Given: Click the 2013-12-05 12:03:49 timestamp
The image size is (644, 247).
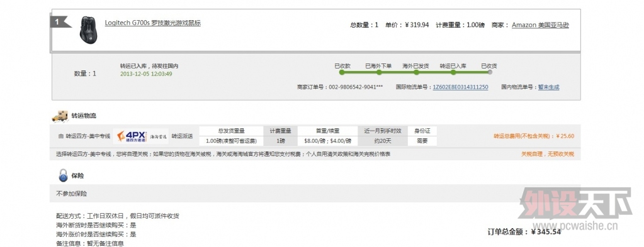Looking at the screenshot, I should 146,74.
